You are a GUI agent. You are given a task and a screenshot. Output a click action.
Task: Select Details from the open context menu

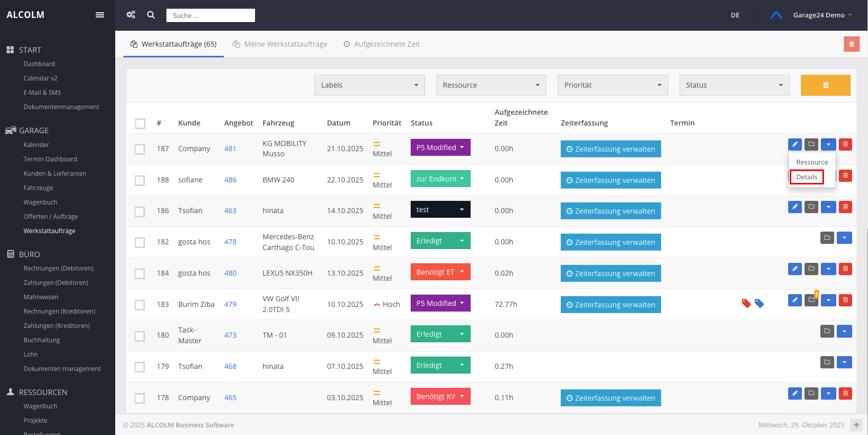click(807, 177)
